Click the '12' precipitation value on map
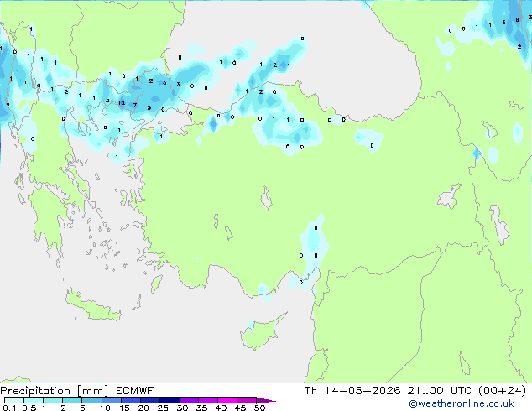The image size is (532, 411). point(122,103)
